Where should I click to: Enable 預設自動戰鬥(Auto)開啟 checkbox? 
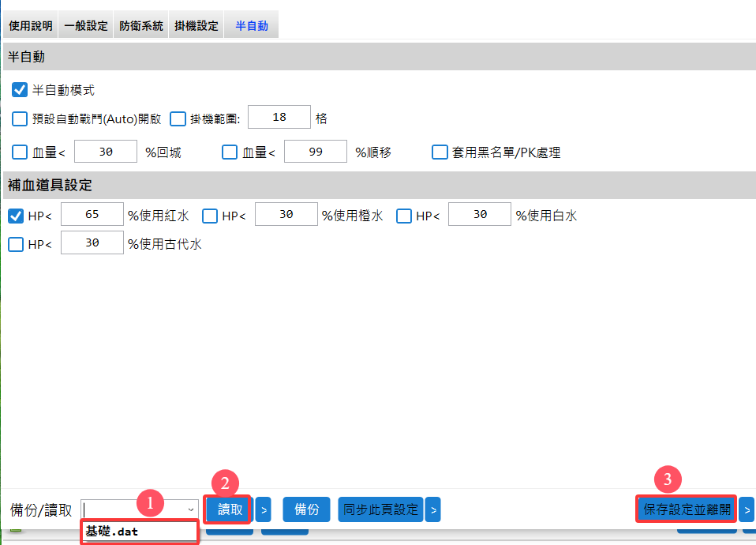click(20, 119)
